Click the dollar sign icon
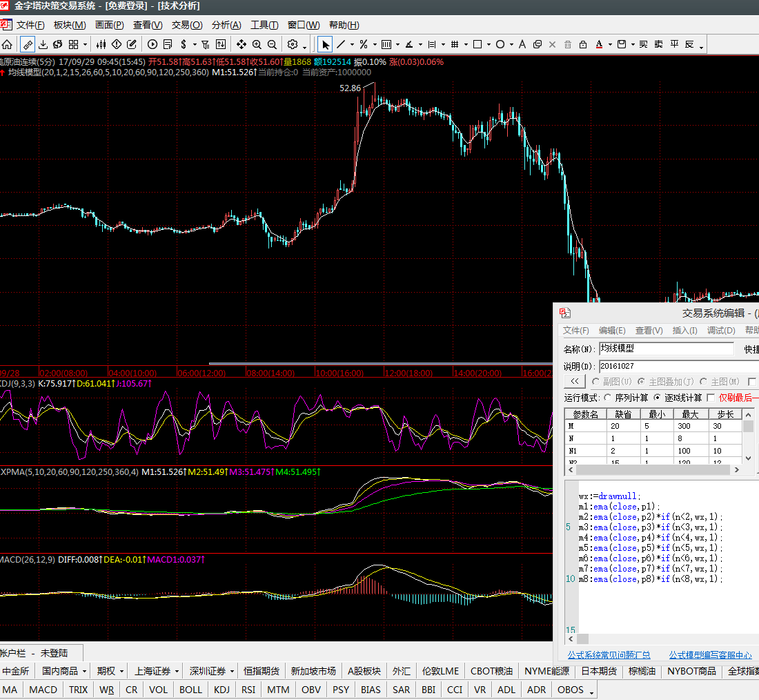The height and width of the screenshot is (700, 759). click(184, 45)
